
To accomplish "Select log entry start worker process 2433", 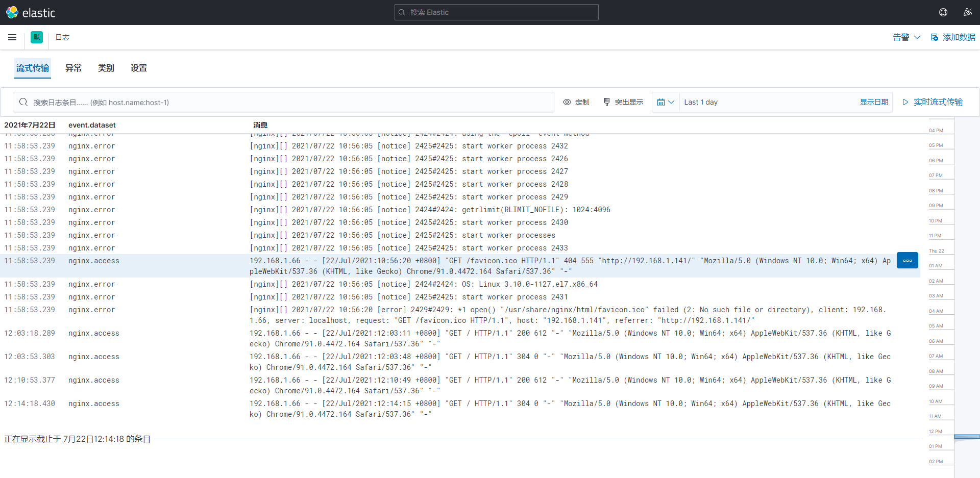I will [459, 248].
